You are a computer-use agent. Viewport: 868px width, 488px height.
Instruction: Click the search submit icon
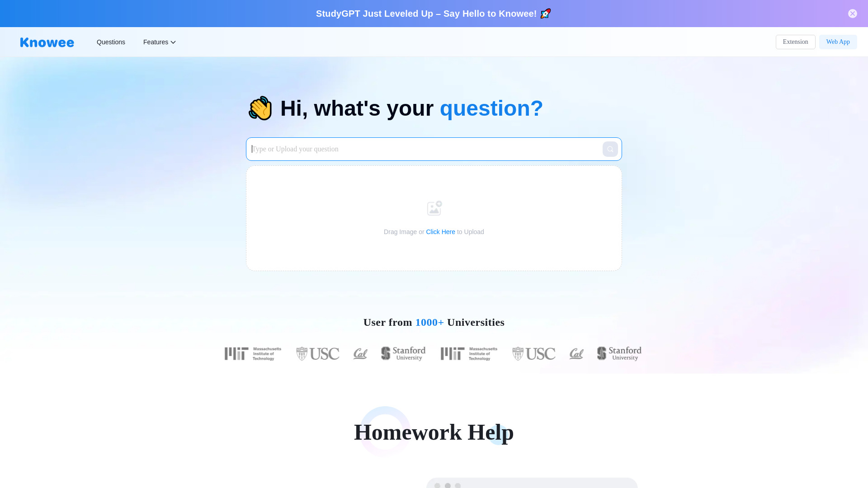(610, 149)
